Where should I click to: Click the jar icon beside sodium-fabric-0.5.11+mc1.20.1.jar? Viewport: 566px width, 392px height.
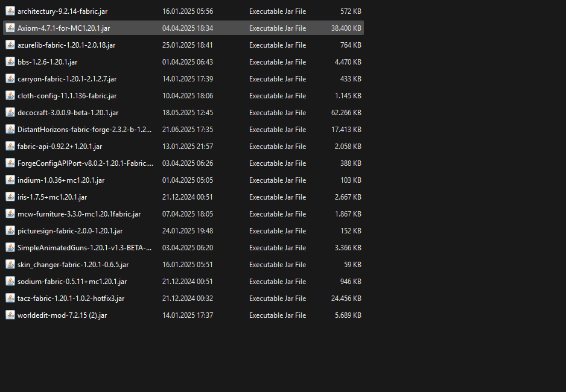point(10,281)
